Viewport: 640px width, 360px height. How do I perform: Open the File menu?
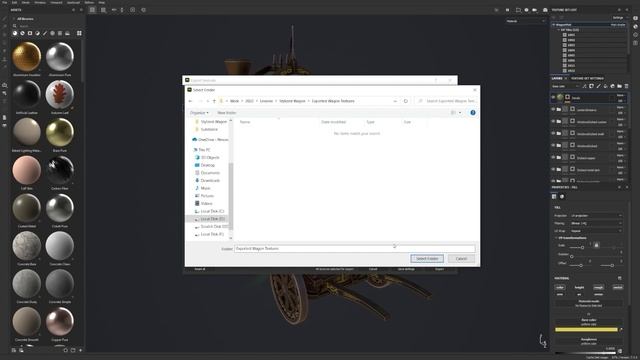click(4, 2)
